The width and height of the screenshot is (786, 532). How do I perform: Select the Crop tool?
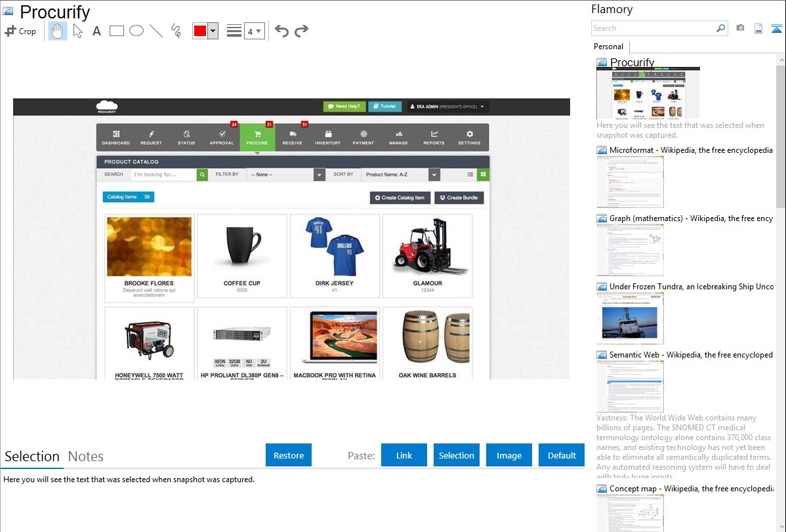20,31
